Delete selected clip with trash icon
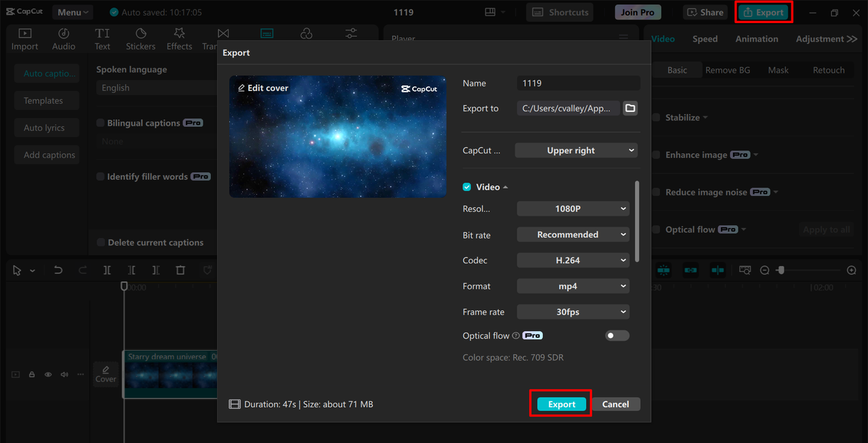The image size is (868, 443). pos(180,270)
